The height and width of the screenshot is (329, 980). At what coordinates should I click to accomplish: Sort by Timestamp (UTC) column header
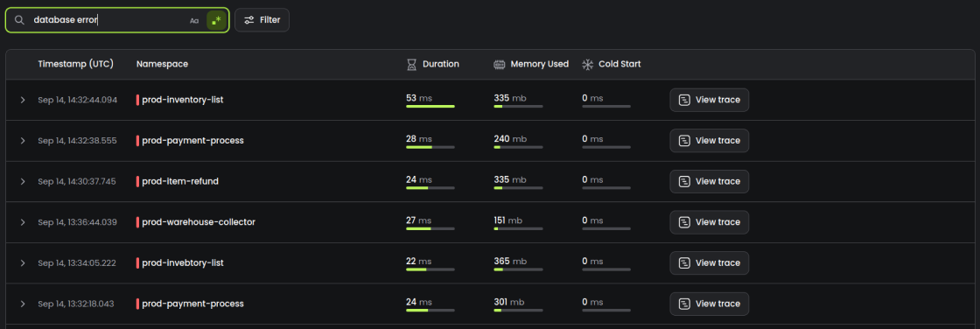tap(75, 64)
